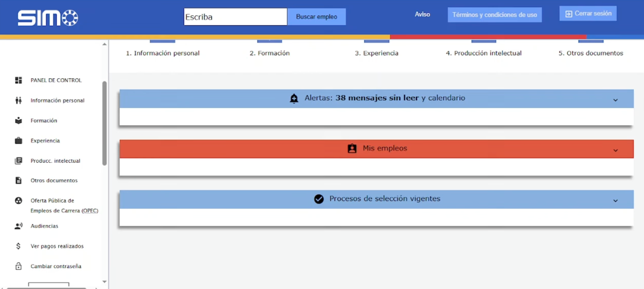Screen dimensions: 644x289
Task: Open Términos y condiciones de uso
Action: click(x=495, y=15)
